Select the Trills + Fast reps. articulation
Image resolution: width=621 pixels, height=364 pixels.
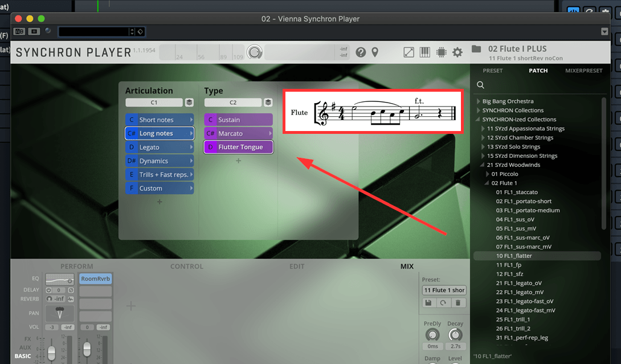pos(160,175)
